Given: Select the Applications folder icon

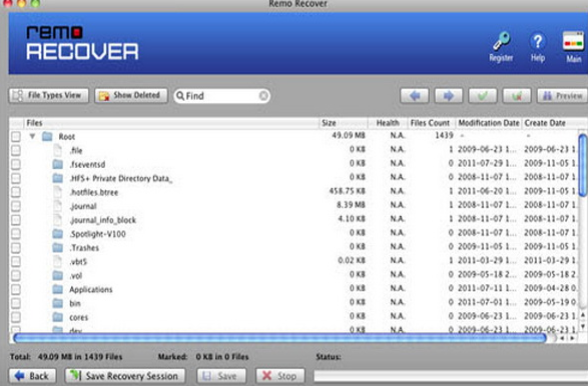Looking at the screenshot, I should pyautogui.click(x=58, y=289).
